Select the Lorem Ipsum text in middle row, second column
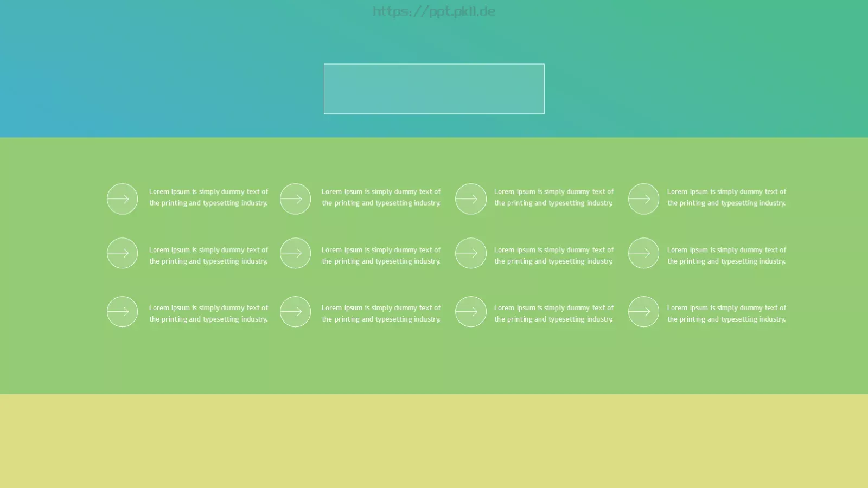The width and height of the screenshot is (868, 488). click(381, 255)
